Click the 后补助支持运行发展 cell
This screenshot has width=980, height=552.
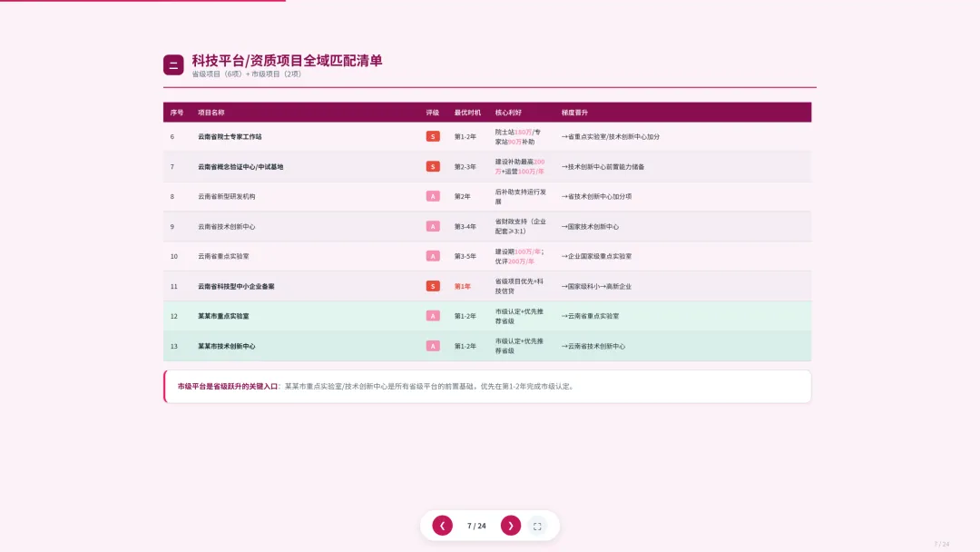[x=521, y=197]
